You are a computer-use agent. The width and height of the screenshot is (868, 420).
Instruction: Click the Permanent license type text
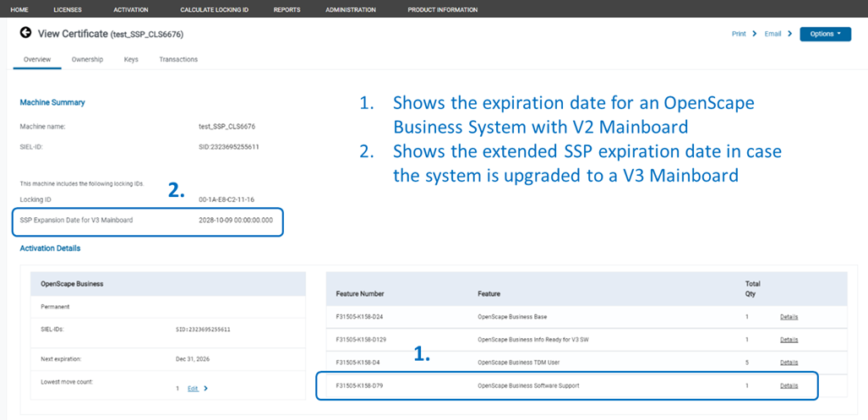click(54, 306)
